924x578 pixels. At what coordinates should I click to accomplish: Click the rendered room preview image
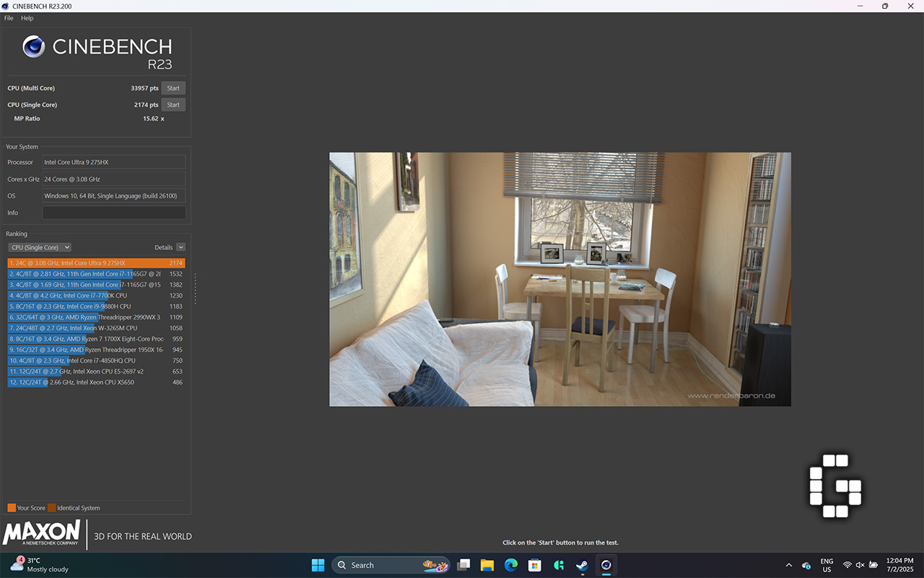coord(560,279)
